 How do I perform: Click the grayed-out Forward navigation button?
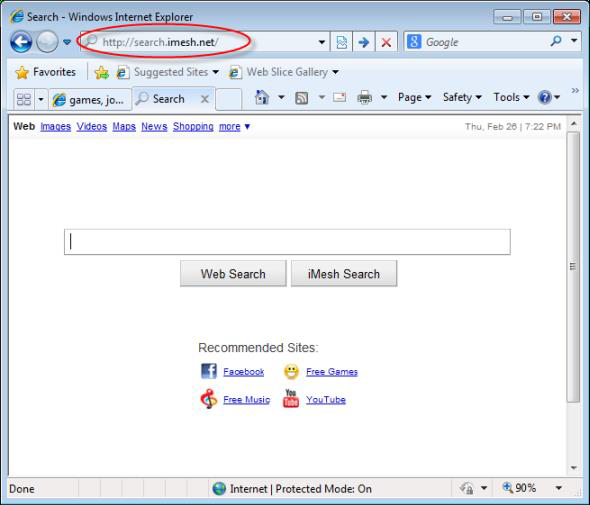point(47,42)
